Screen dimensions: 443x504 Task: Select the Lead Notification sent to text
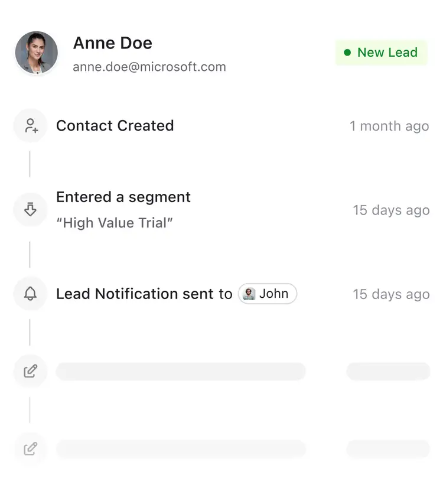pyautogui.click(x=144, y=294)
